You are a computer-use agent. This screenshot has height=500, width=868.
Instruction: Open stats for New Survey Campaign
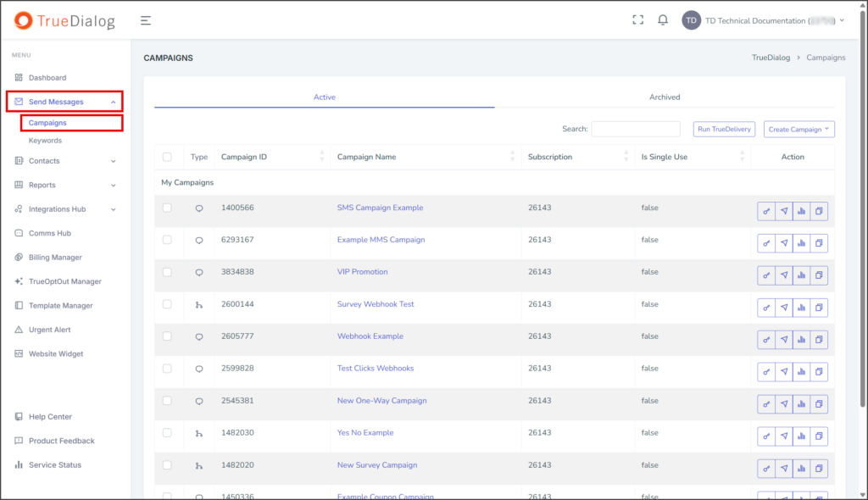(802, 469)
